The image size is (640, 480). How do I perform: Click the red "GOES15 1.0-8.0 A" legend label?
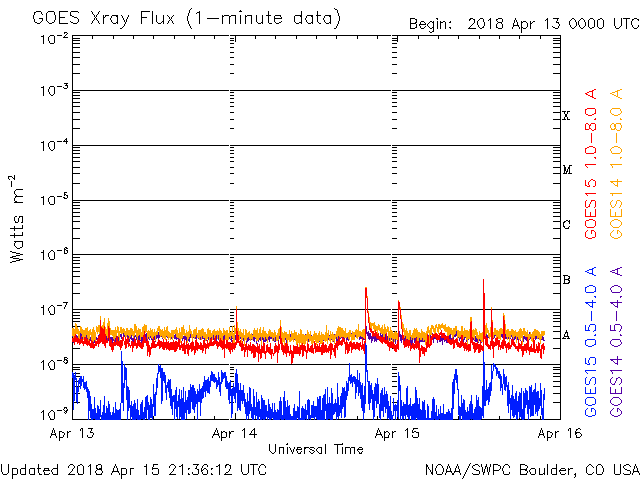tap(591, 163)
